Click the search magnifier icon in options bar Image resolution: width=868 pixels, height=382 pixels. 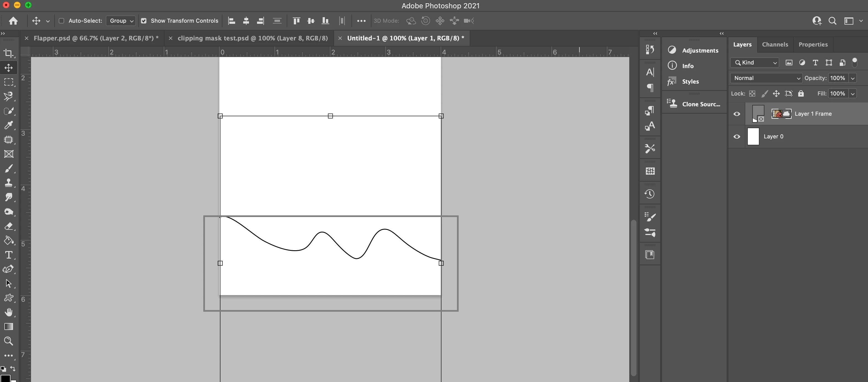(832, 21)
